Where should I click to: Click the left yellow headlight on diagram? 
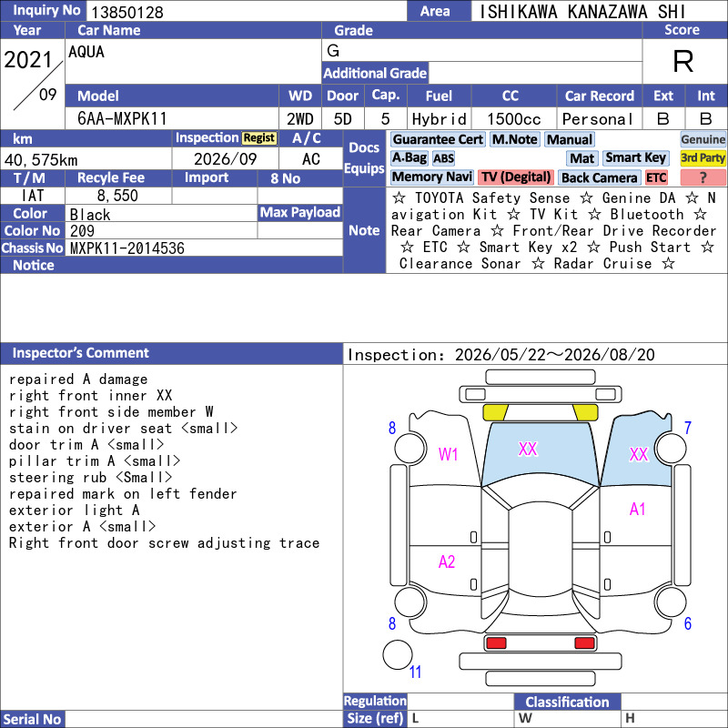pyautogui.click(x=495, y=413)
